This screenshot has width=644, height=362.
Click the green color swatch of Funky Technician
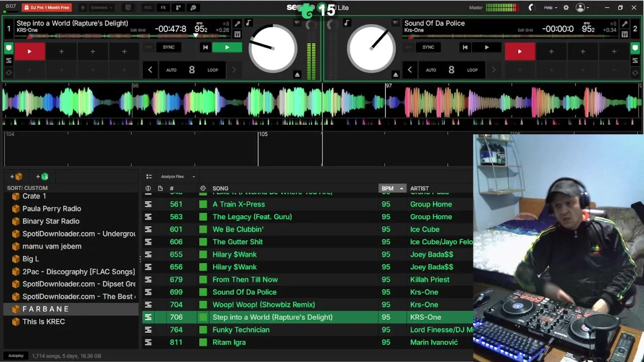[x=203, y=330]
